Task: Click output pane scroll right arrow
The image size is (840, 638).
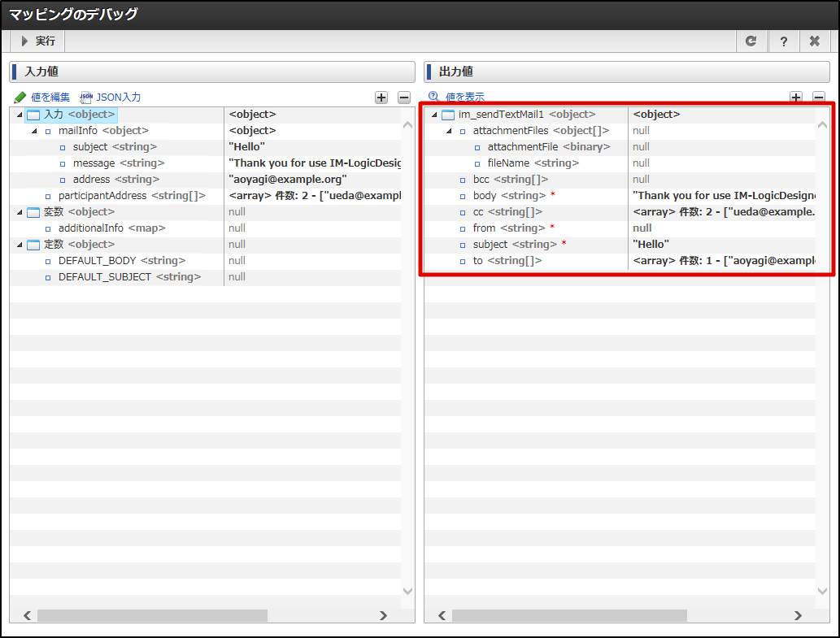Action: [x=798, y=615]
